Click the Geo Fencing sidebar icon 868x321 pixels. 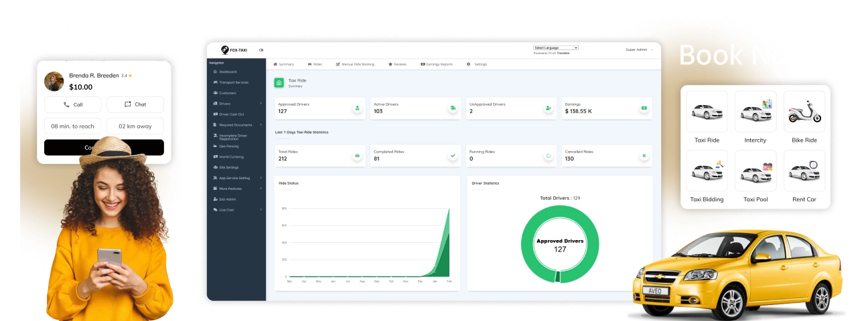click(x=214, y=146)
